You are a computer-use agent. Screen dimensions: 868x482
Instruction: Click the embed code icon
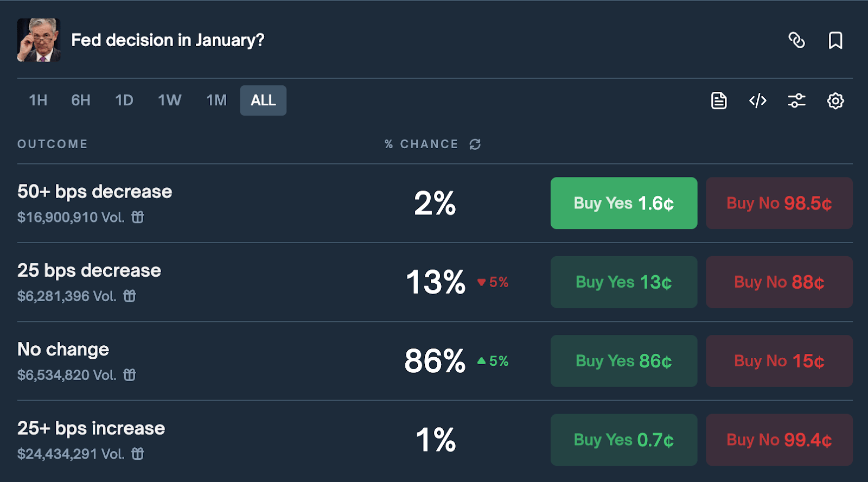click(x=758, y=100)
